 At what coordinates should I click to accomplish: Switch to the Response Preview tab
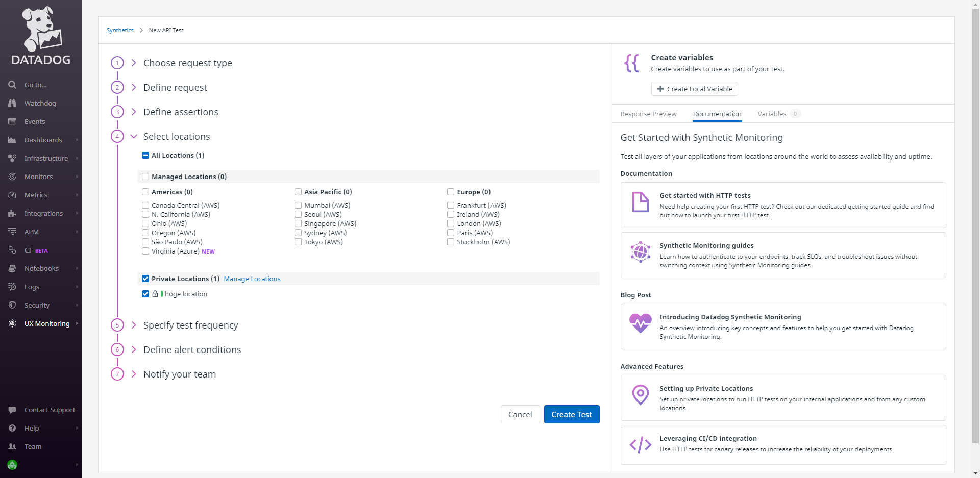pos(648,114)
